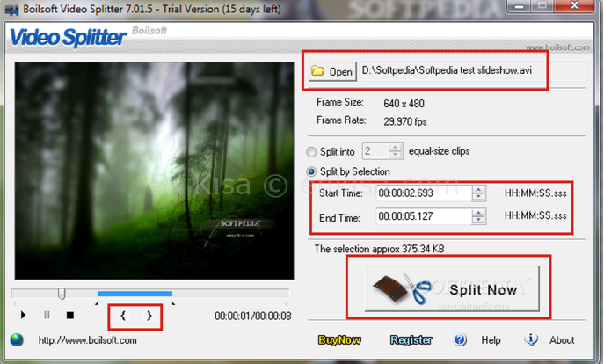Image resolution: width=604 pixels, height=364 pixels.
Task: Click the playback time 00:00:01/00:00:08 readout
Action: [x=253, y=316]
